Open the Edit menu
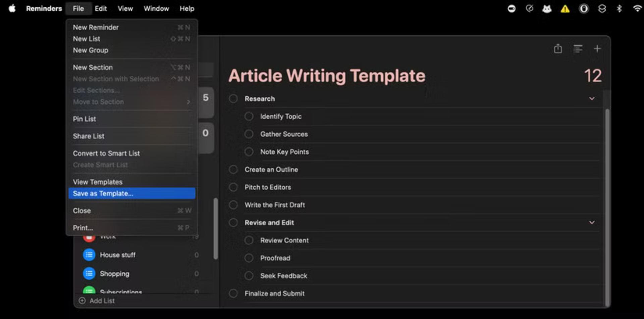The width and height of the screenshot is (644, 319). click(101, 8)
